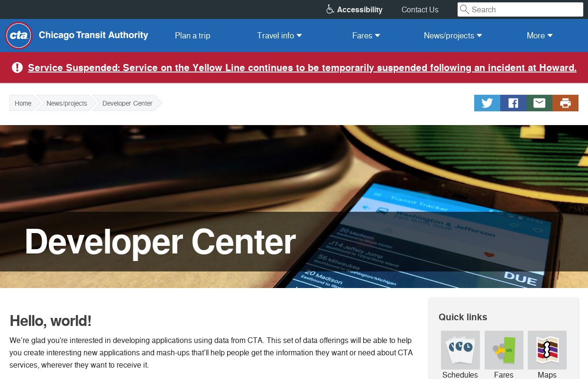
Task: Open the Schedules quick link icon
Action: [460, 350]
